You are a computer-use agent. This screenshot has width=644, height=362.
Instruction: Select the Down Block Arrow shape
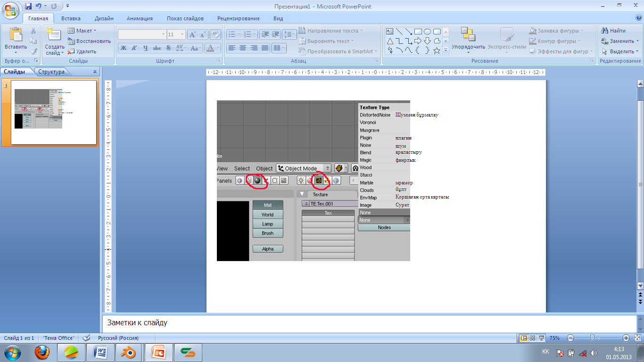tap(428, 41)
